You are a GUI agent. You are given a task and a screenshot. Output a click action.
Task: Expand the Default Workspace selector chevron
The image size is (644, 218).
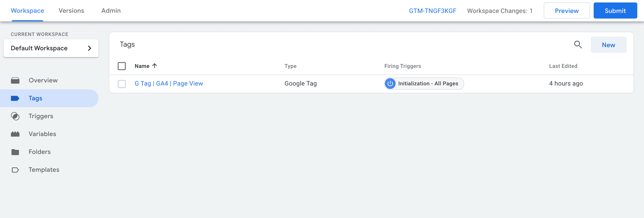click(x=89, y=48)
